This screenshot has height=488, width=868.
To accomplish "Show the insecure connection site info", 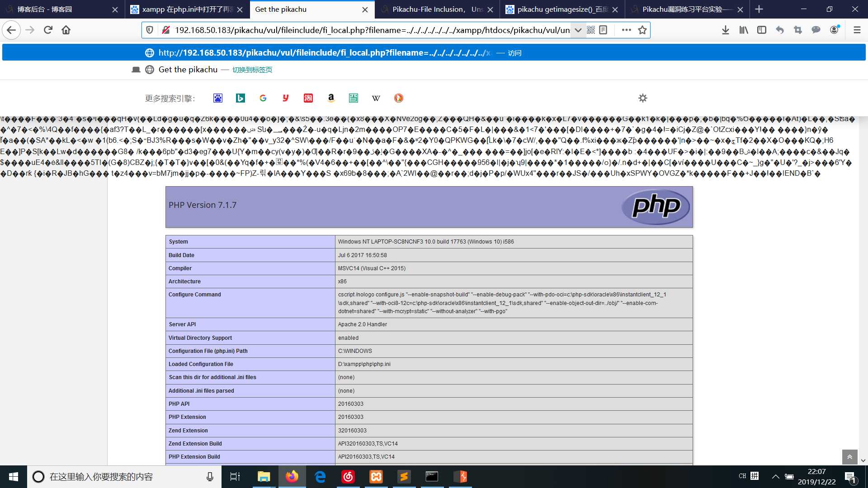I will 165,30.
